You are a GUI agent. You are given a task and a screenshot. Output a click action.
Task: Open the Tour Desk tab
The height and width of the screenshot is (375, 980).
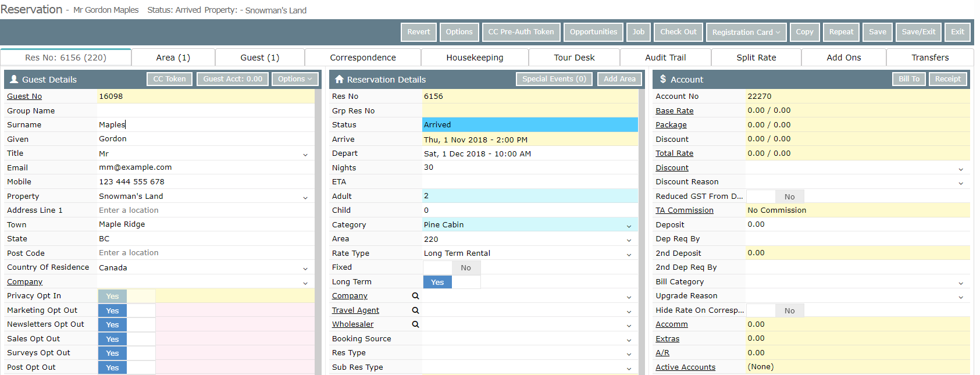pos(574,58)
